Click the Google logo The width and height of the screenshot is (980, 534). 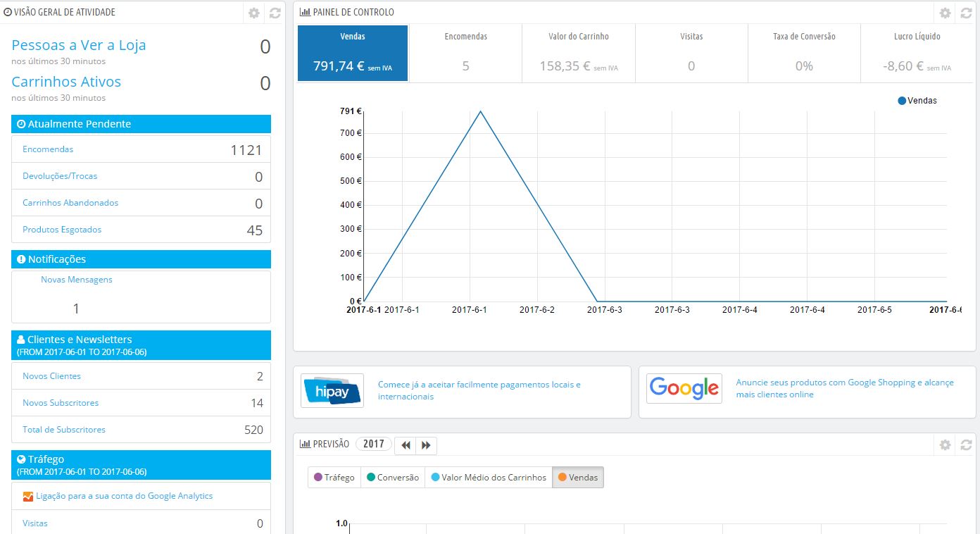pyautogui.click(x=684, y=388)
